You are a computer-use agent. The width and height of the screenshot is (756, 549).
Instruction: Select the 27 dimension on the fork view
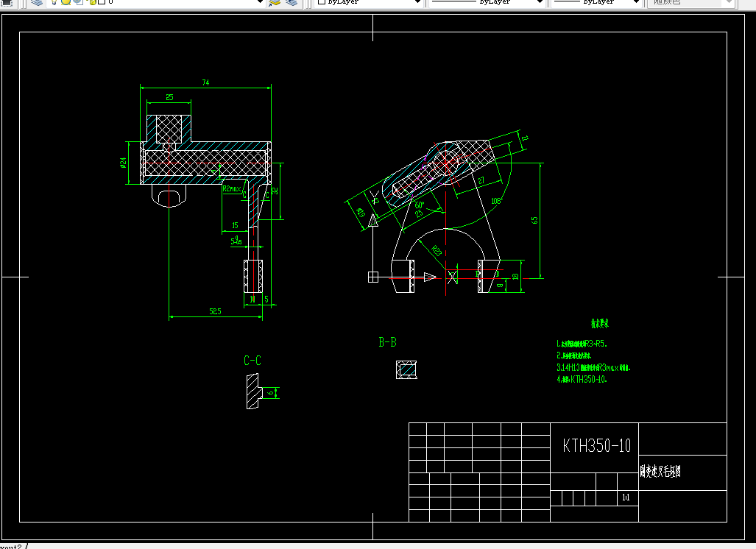click(x=481, y=180)
